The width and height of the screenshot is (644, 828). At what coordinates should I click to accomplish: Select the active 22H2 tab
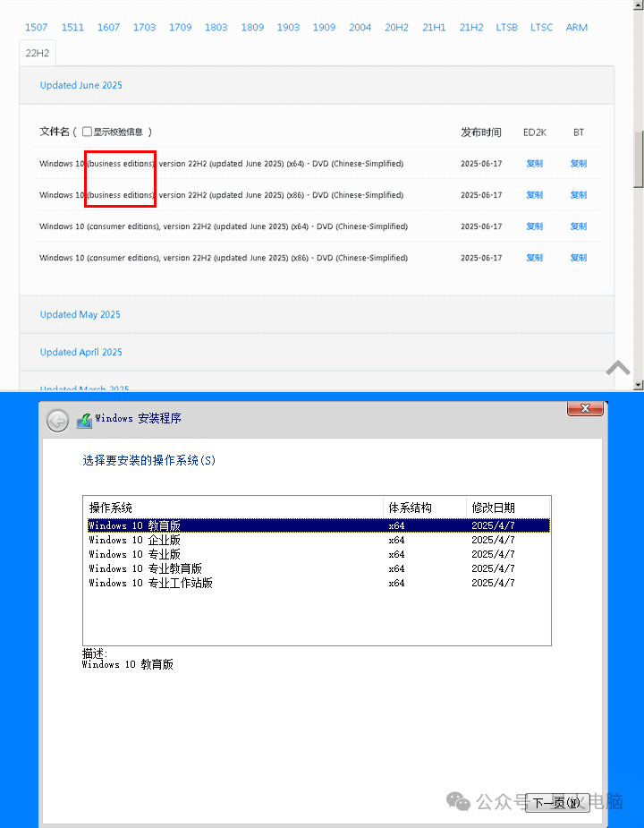tap(38, 53)
